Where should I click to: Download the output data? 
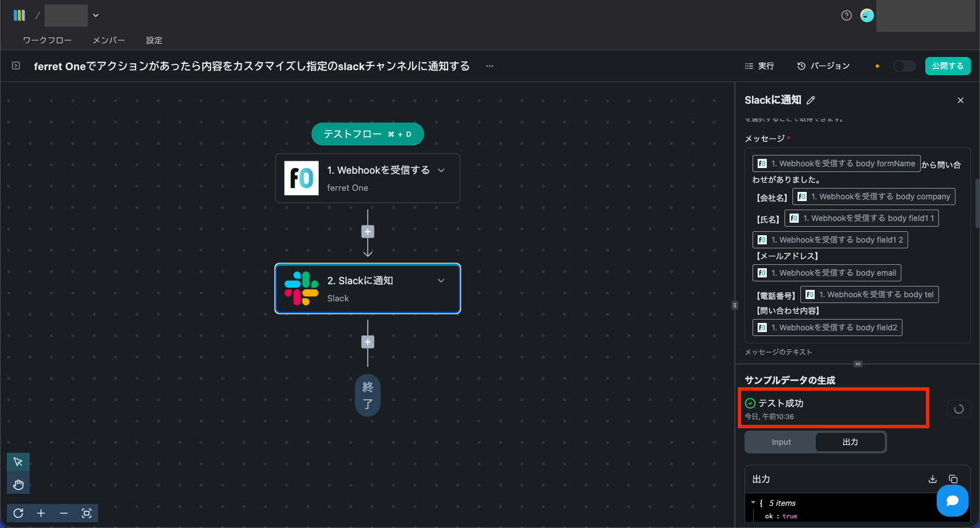933,479
